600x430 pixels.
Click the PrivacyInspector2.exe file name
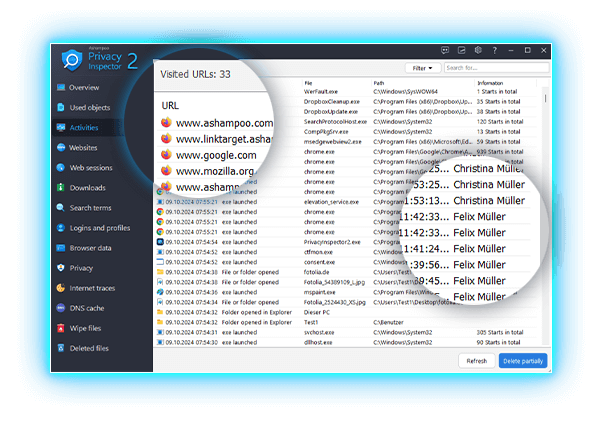coord(332,242)
